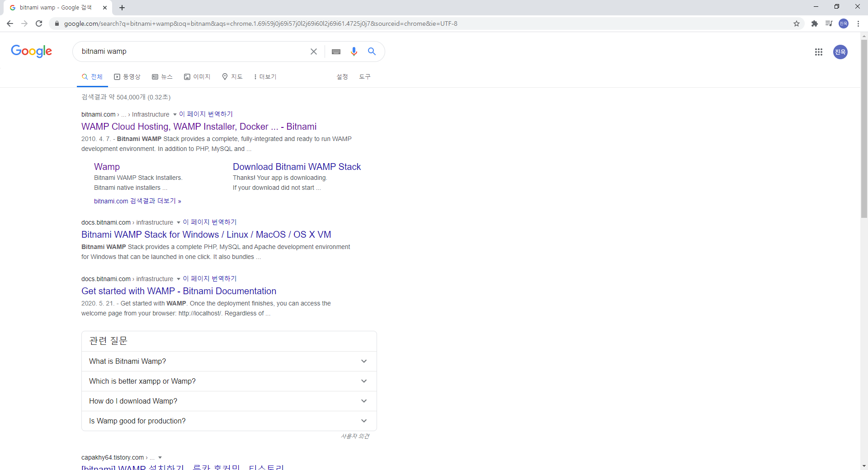Image resolution: width=868 pixels, height=470 pixels.
Task: Click 사용자 의견 feedback link
Action: tap(355, 436)
